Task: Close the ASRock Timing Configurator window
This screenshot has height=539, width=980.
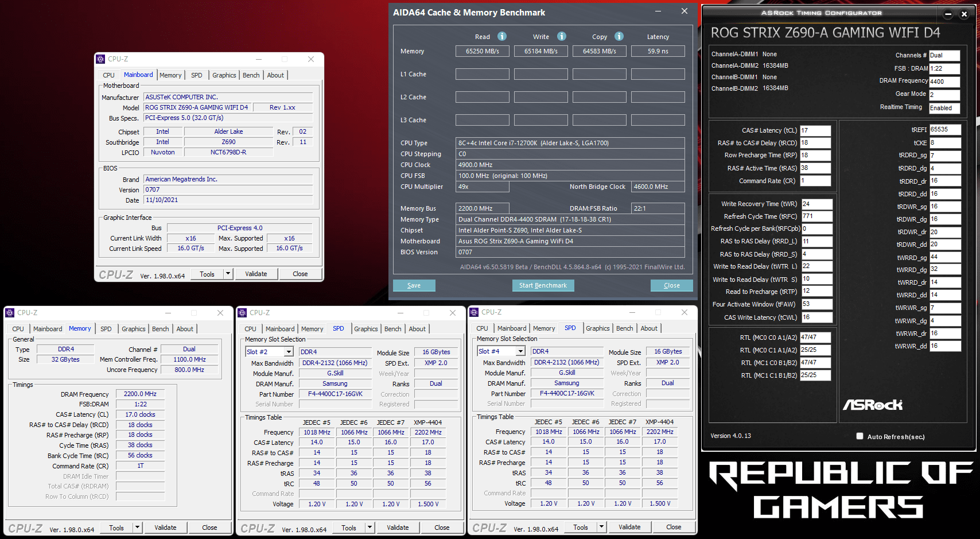Action: coord(964,14)
